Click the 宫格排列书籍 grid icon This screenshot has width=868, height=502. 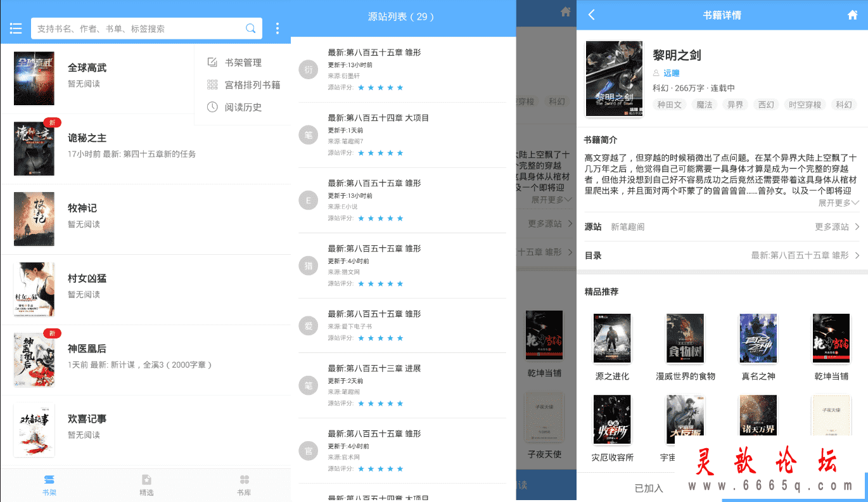point(212,84)
